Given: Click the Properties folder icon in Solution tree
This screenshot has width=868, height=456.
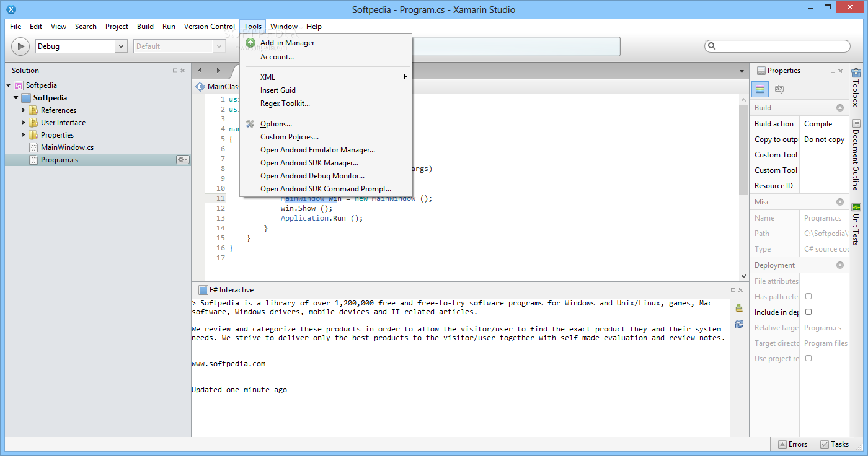Looking at the screenshot, I should (x=33, y=135).
